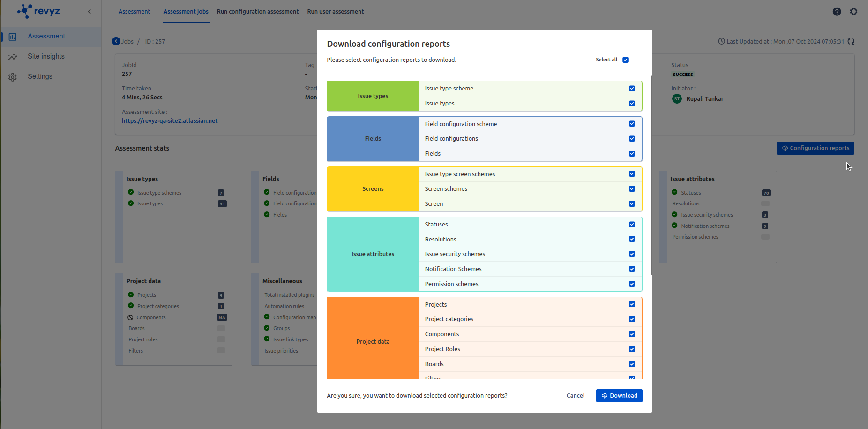Click the clock icon near Last Updated
The height and width of the screenshot is (429, 868).
[721, 41]
